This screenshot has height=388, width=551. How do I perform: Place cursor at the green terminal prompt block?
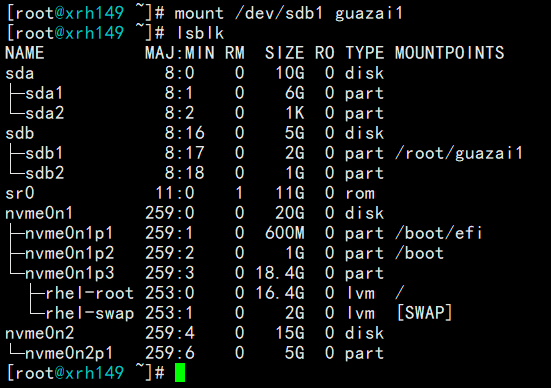180,373
